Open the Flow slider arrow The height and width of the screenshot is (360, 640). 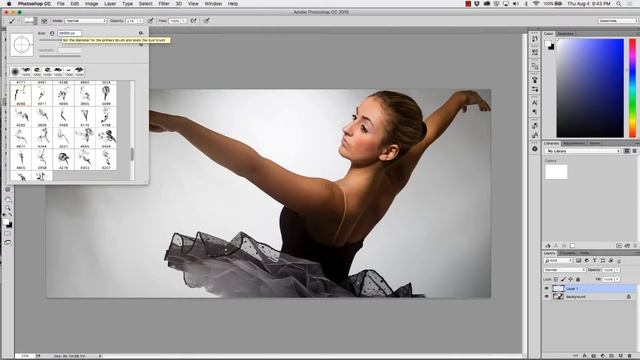[x=184, y=21]
